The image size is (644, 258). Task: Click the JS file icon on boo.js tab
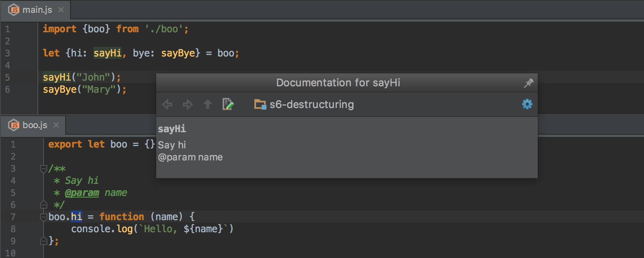pos(14,125)
